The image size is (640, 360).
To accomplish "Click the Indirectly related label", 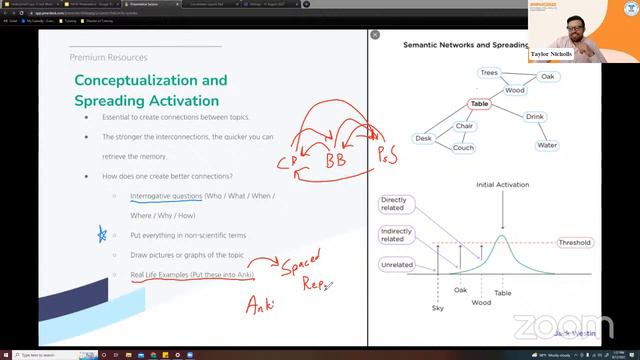I will [396, 235].
